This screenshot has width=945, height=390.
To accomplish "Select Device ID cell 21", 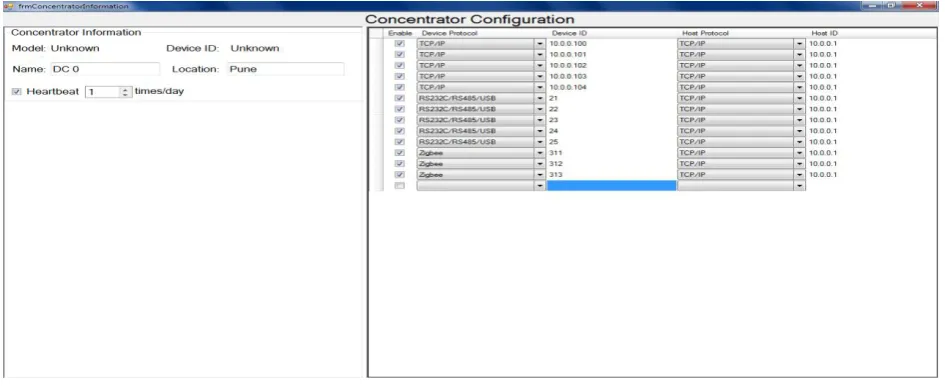I will 611,98.
